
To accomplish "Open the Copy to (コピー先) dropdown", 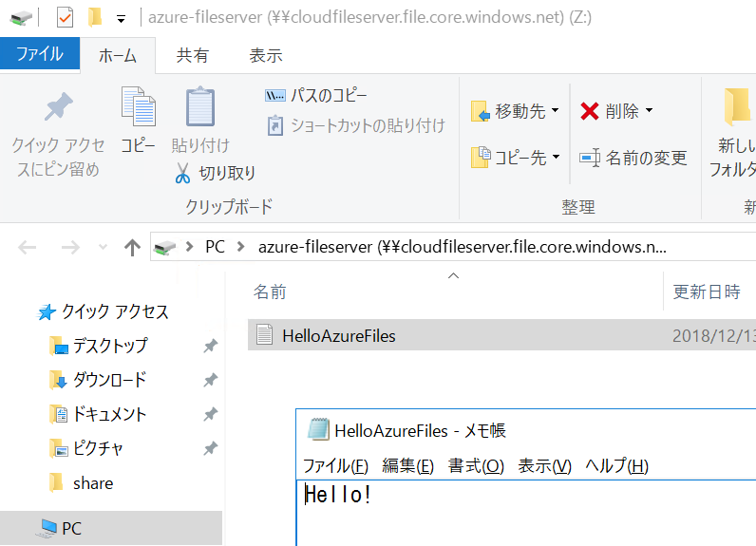I will coord(516,158).
